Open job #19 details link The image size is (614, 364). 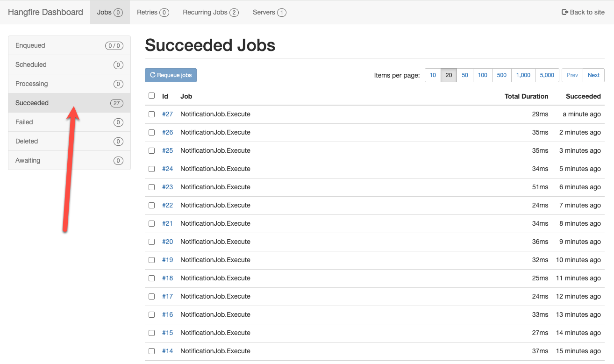[167, 260]
